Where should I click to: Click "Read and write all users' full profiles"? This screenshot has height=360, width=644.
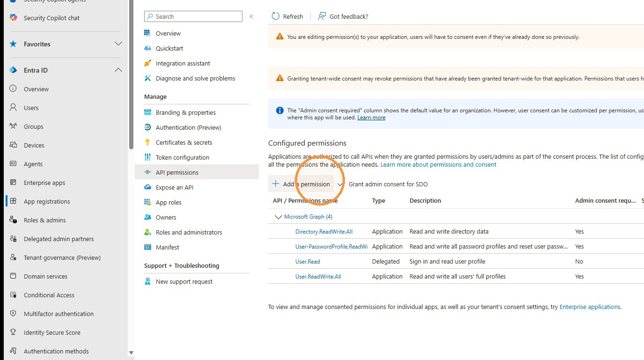pyautogui.click(x=458, y=276)
